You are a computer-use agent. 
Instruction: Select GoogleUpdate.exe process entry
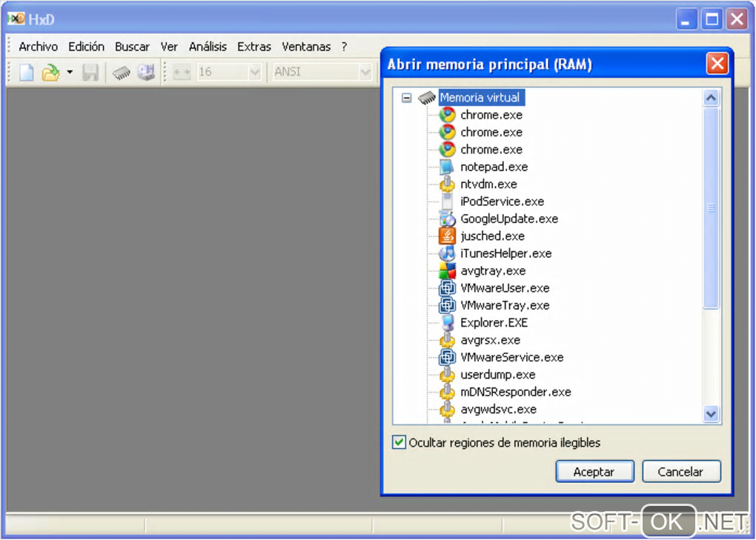(x=509, y=219)
